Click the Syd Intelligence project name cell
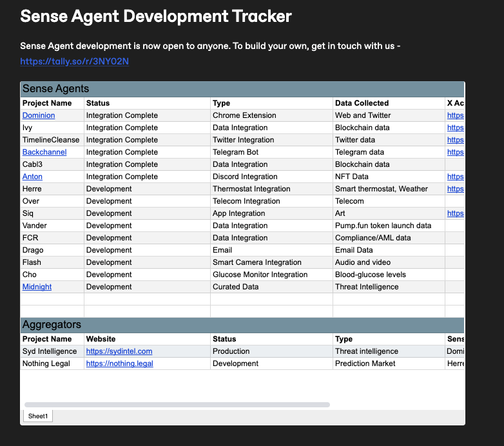The image size is (504, 446). coord(50,351)
